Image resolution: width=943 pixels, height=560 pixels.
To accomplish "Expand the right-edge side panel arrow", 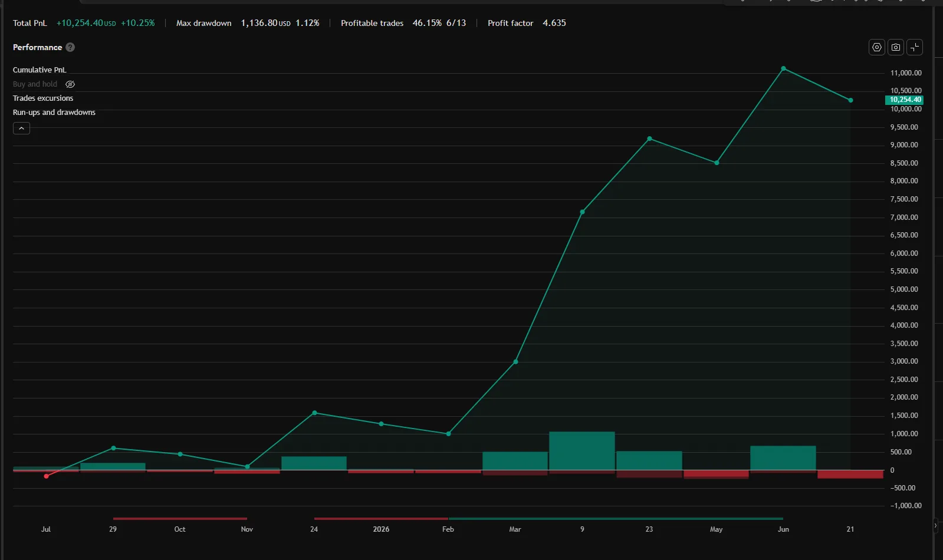I will pyautogui.click(x=935, y=525).
